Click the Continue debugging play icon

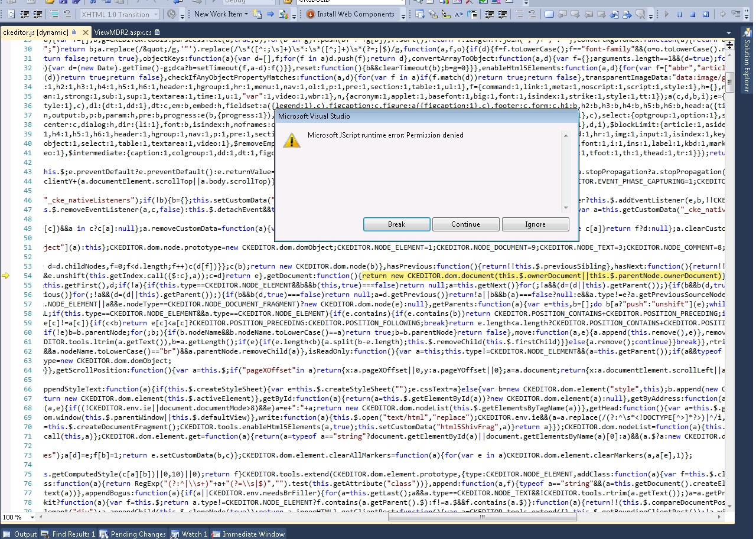[667, 14]
